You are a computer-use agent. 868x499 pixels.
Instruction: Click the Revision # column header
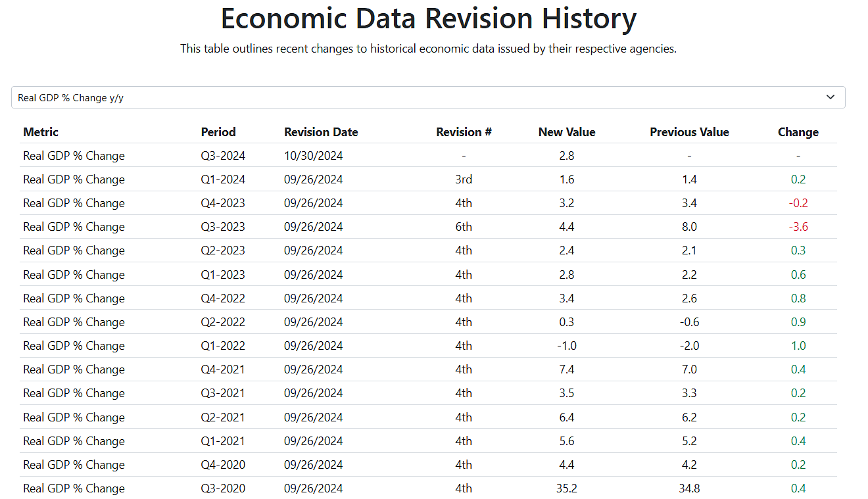pos(464,131)
